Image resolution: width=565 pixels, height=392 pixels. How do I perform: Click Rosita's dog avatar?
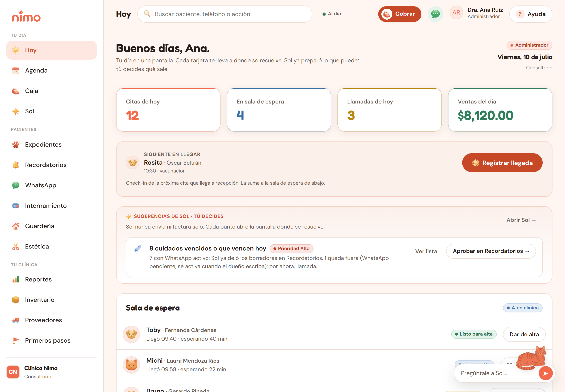[x=133, y=163]
